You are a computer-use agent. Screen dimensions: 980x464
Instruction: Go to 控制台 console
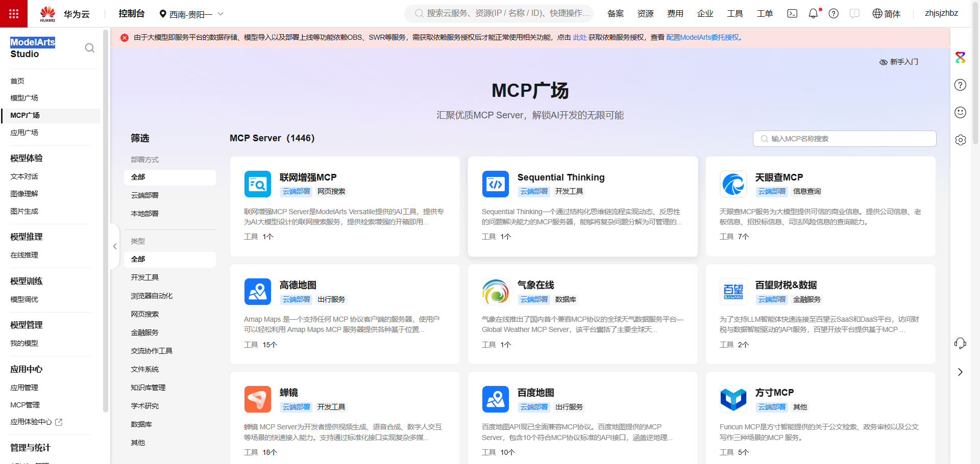(x=132, y=14)
